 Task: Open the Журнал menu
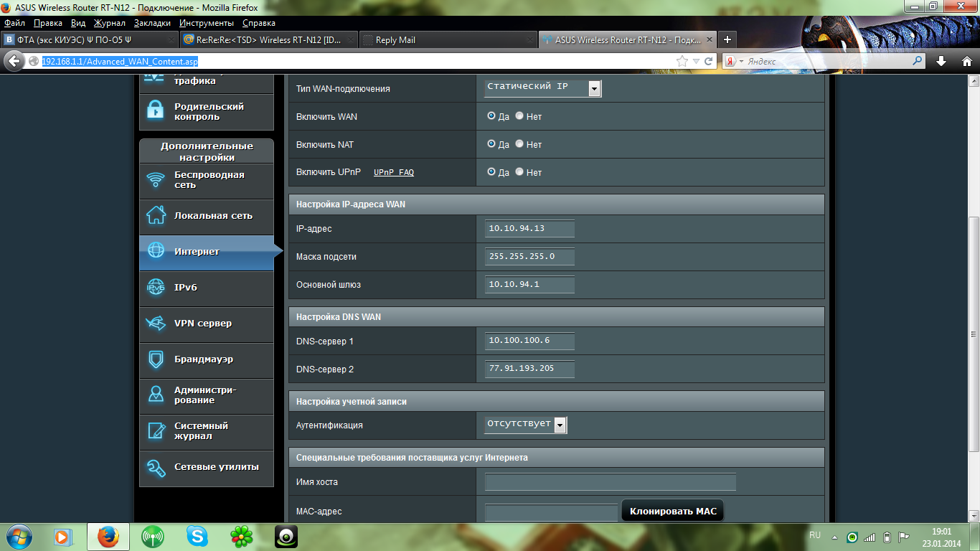point(110,23)
